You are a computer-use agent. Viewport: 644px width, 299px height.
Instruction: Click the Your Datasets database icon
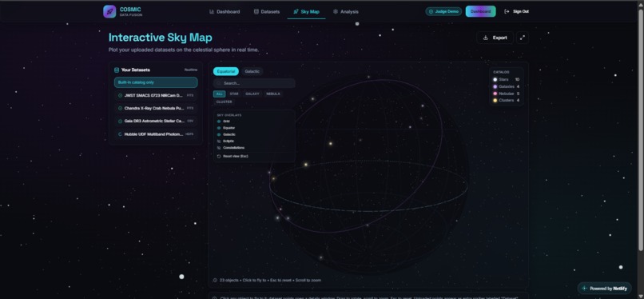pyautogui.click(x=117, y=70)
